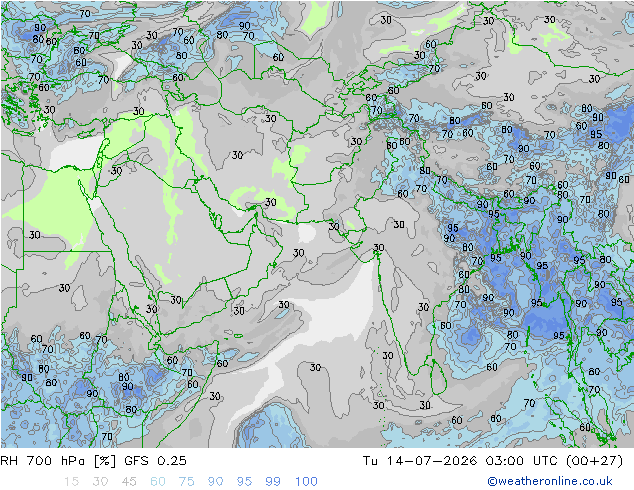Viewport: 634px width, 490px height.
Task: Select the legend value 90 in the bottom scale
Action: 216,482
